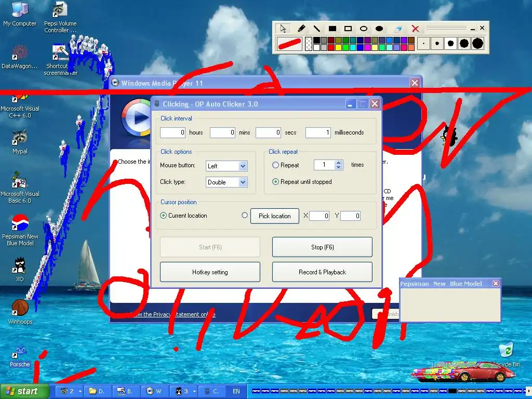Switch to the auto clicker 'C.' taskbar button
Image resolution: width=532 pixels, height=399 pixels.
[x=211, y=391]
